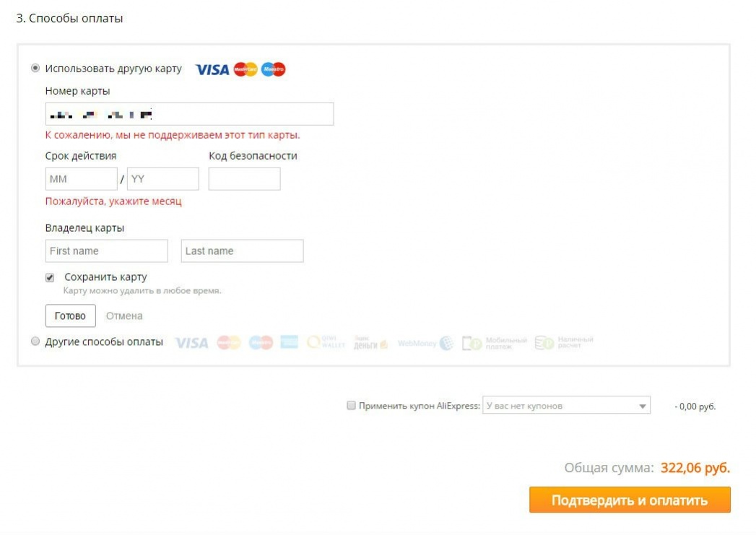The image size is (756, 535).
Task: Click the MasterCard logo beside card option
Action: click(246, 69)
